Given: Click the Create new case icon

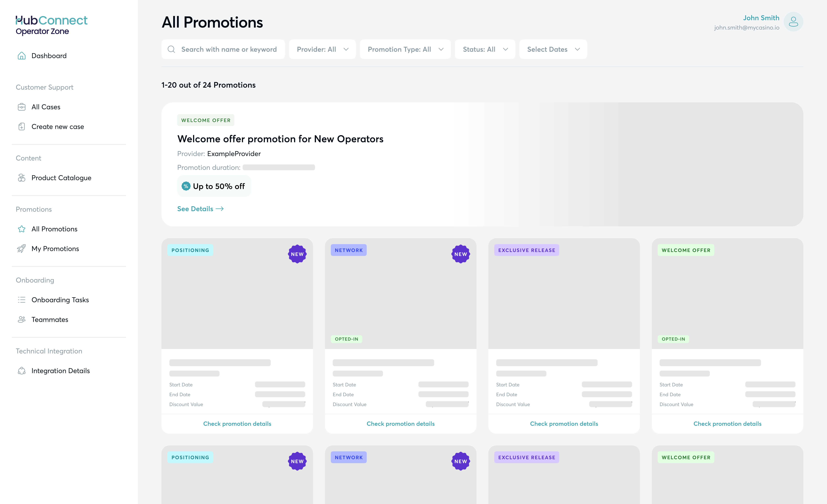Looking at the screenshot, I should pos(21,127).
